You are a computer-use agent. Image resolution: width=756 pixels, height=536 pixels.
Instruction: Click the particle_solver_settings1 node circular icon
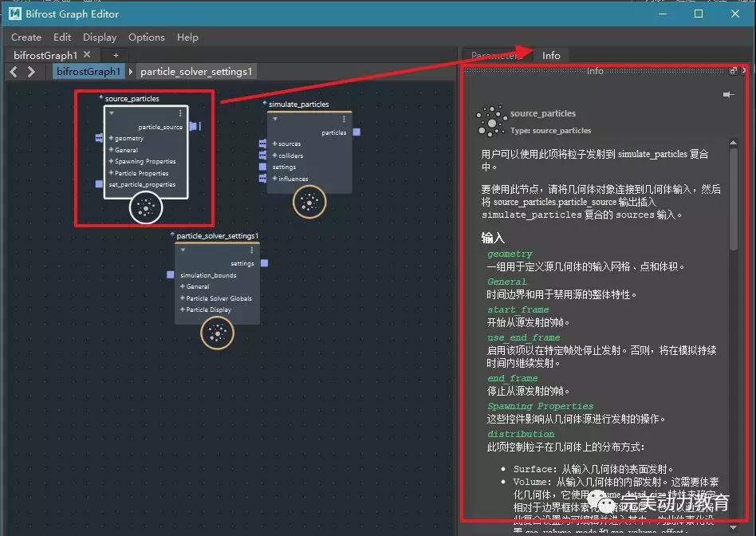click(x=217, y=333)
